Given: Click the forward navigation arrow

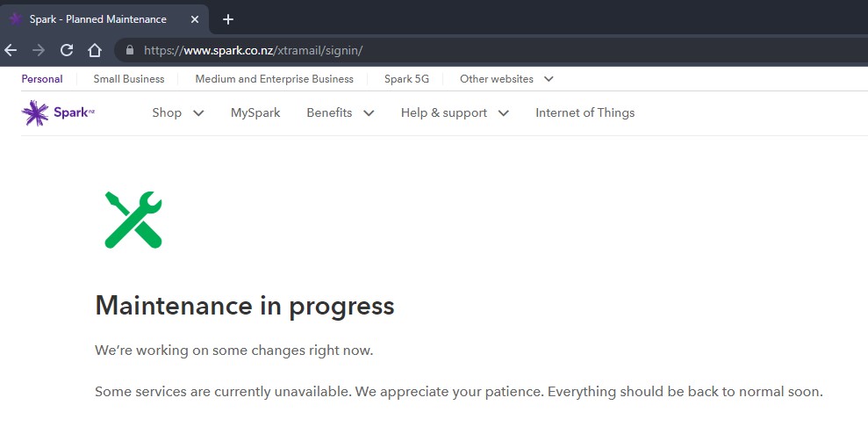Looking at the screenshot, I should [x=39, y=50].
